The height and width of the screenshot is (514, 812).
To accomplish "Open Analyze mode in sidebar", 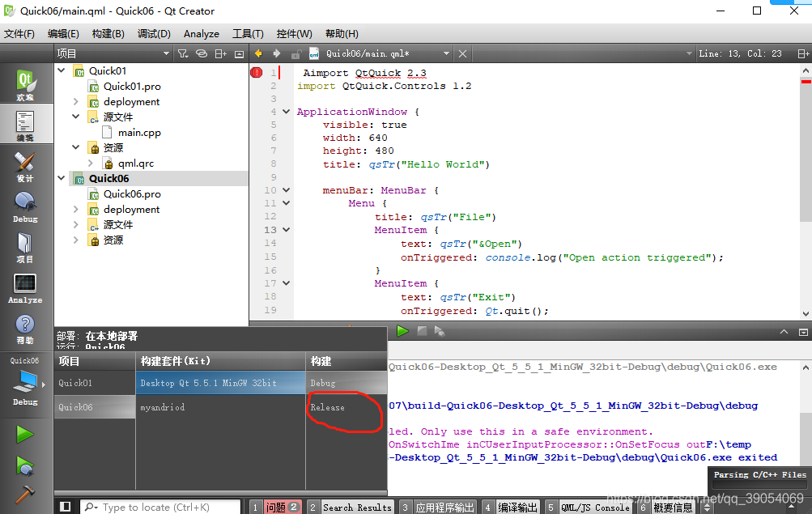I will coord(25,288).
